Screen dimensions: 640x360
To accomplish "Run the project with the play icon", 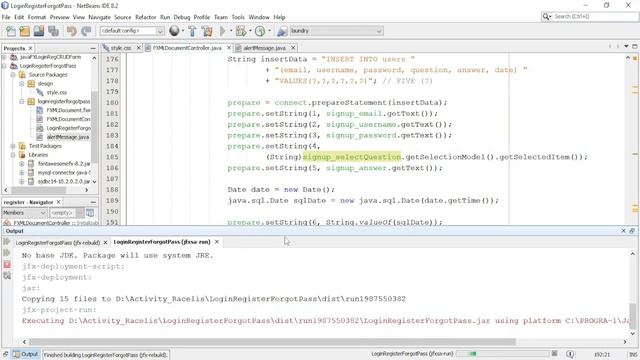I will [222, 31].
